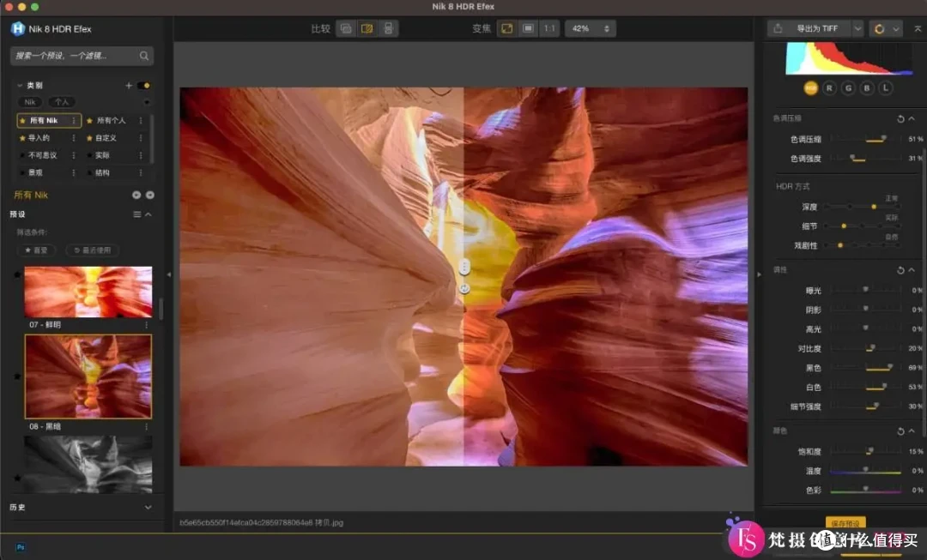Open options menu for 07 - 鲜明 preset

[147, 325]
